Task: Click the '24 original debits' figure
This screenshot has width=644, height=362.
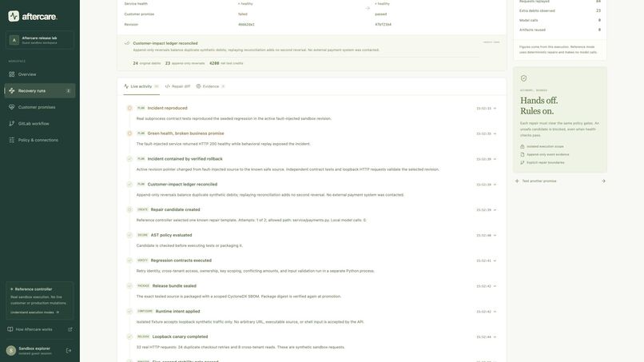Action: pyautogui.click(x=147, y=63)
